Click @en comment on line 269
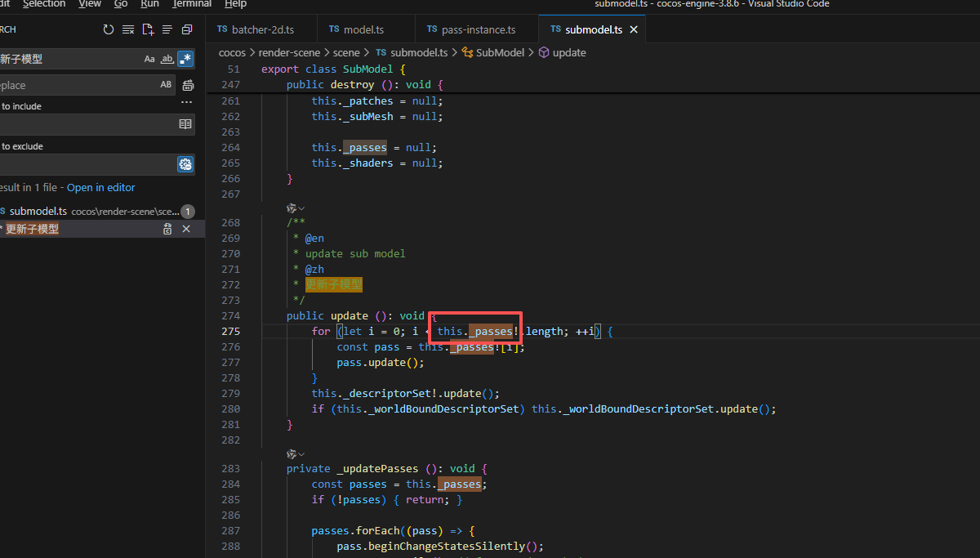 (314, 239)
